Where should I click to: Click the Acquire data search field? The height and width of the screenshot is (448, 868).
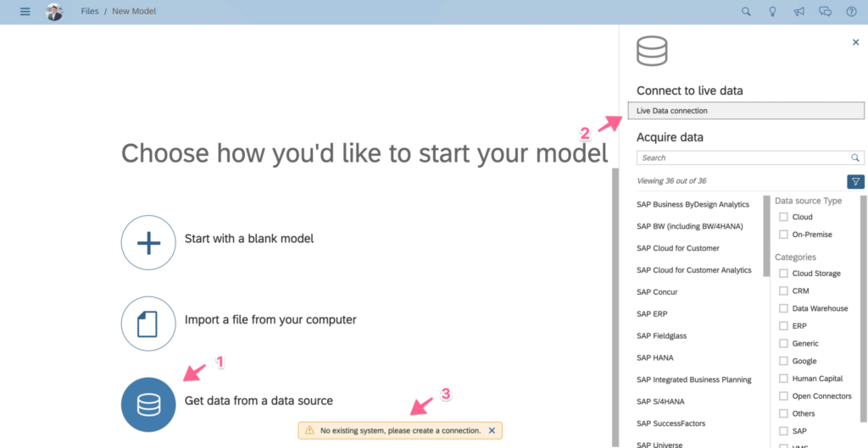point(743,158)
